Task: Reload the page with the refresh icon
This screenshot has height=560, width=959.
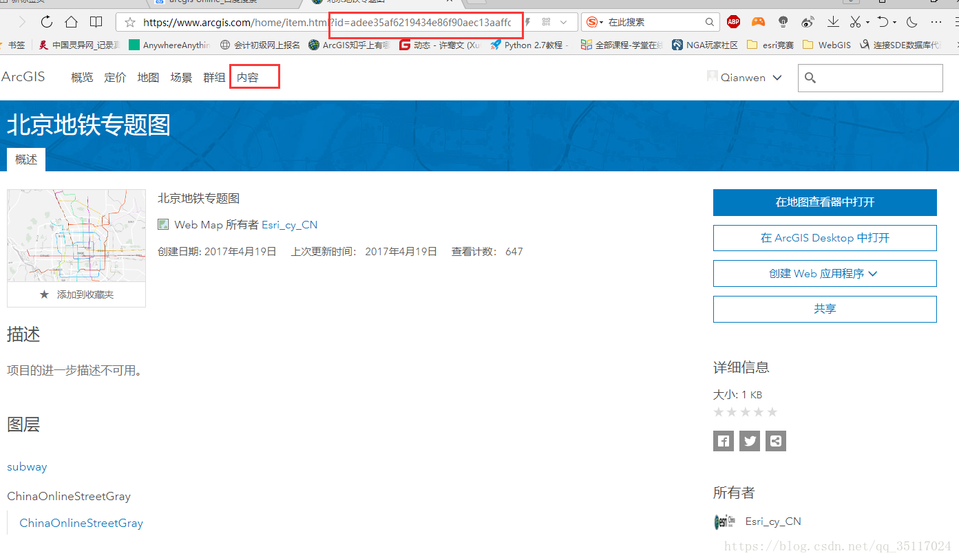Action: [47, 22]
